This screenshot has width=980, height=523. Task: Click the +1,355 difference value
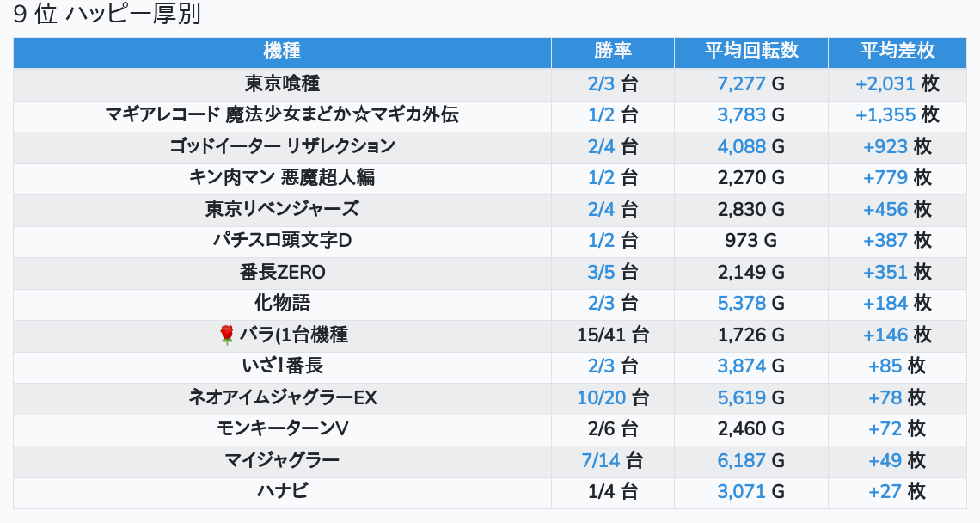[x=885, y=115]
